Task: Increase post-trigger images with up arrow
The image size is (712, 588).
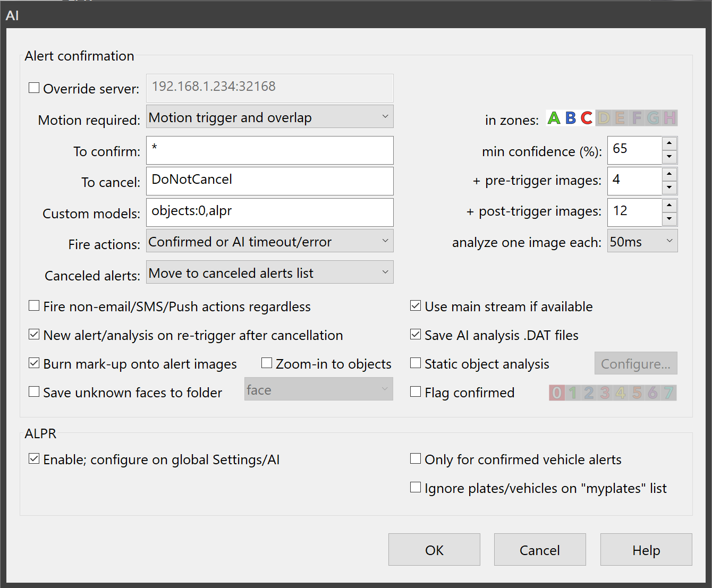Action: (x=669, y=206)
